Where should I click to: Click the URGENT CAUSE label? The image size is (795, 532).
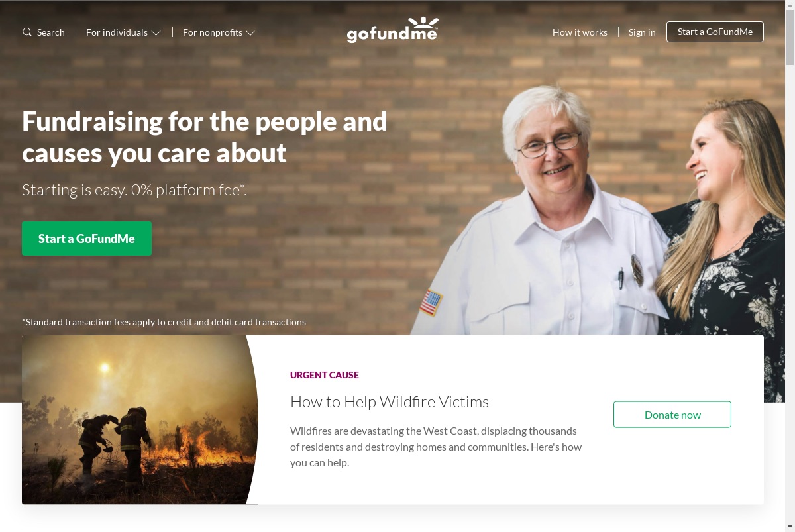click(x=325, y=375)
